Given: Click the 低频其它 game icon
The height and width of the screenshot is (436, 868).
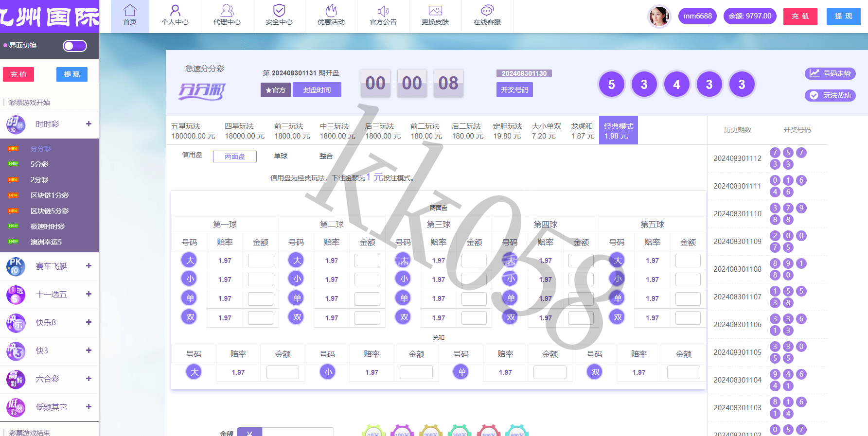Looking at the screenshot, I should tap(16, 407).
